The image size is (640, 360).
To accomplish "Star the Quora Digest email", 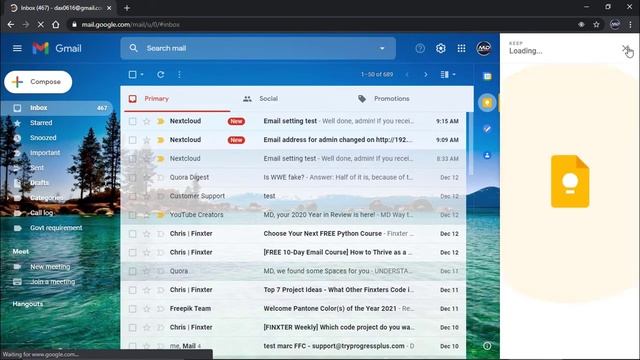I will click(x=147, y=178).
